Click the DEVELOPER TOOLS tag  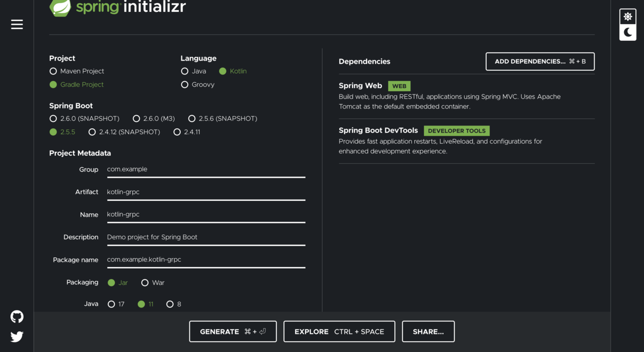457,131
